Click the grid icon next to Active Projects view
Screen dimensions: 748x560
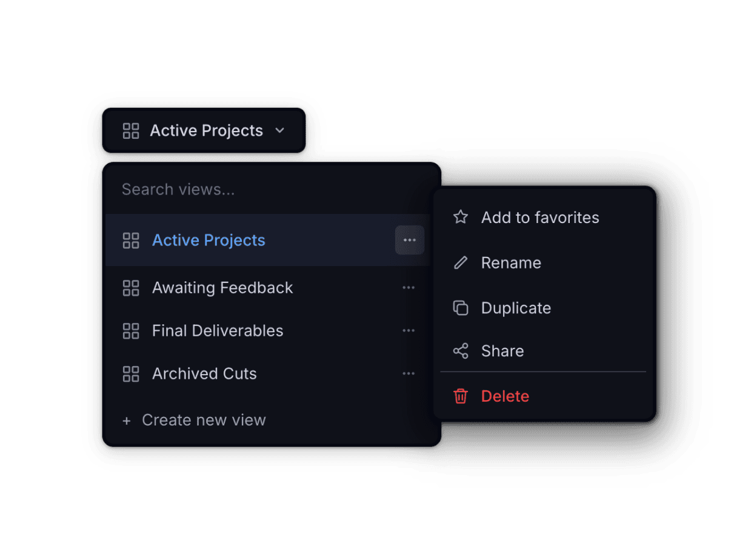coord(130,240)
